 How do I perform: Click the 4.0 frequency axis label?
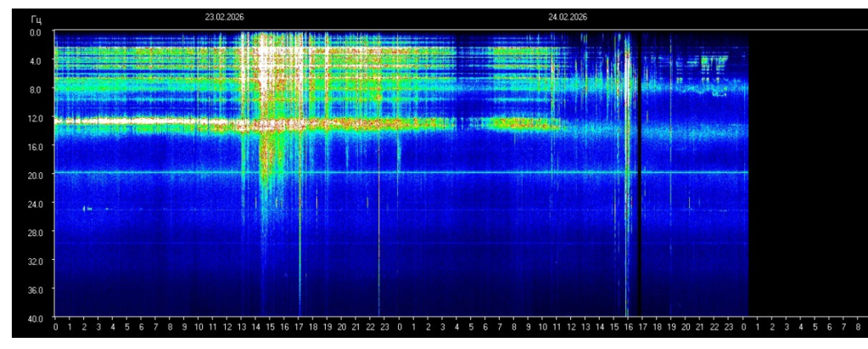(x=36, y=61)
